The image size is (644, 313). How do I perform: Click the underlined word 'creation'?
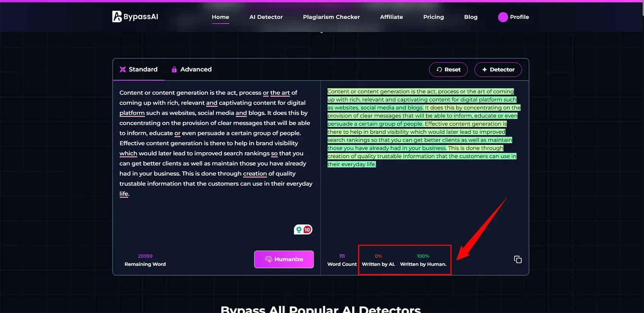255,173
